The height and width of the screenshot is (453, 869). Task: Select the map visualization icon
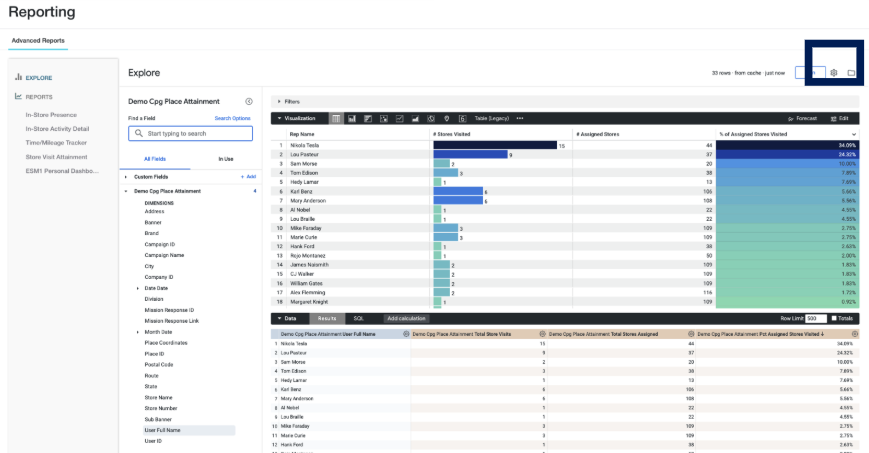447,119
